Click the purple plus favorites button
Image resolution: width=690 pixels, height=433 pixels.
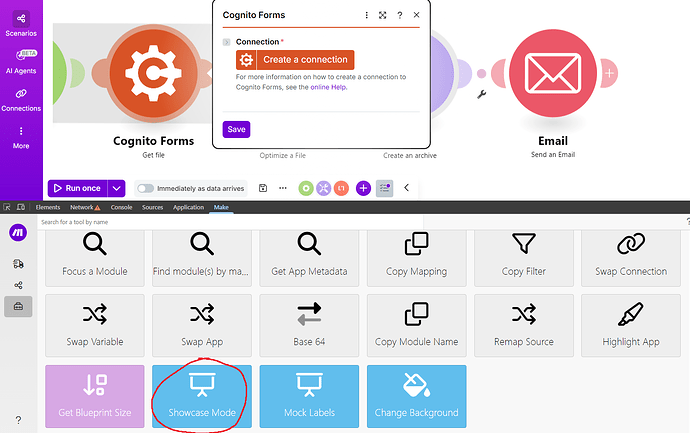[363, 188]
